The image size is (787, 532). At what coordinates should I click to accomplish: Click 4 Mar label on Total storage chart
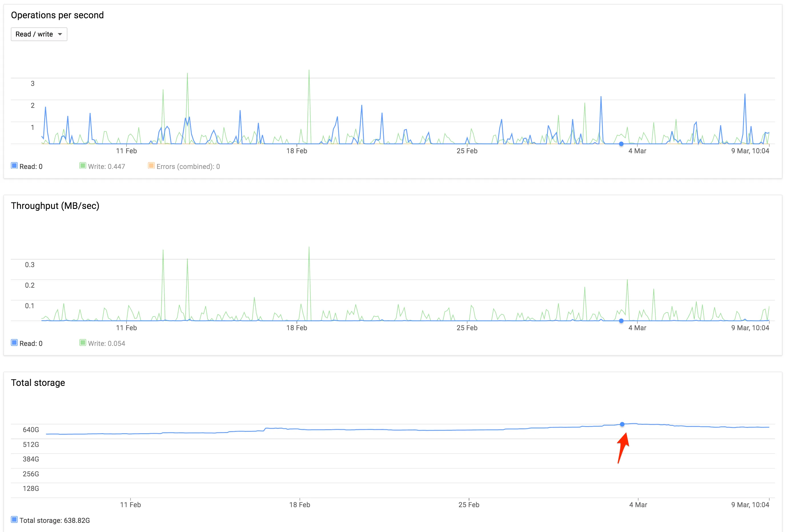638,505
